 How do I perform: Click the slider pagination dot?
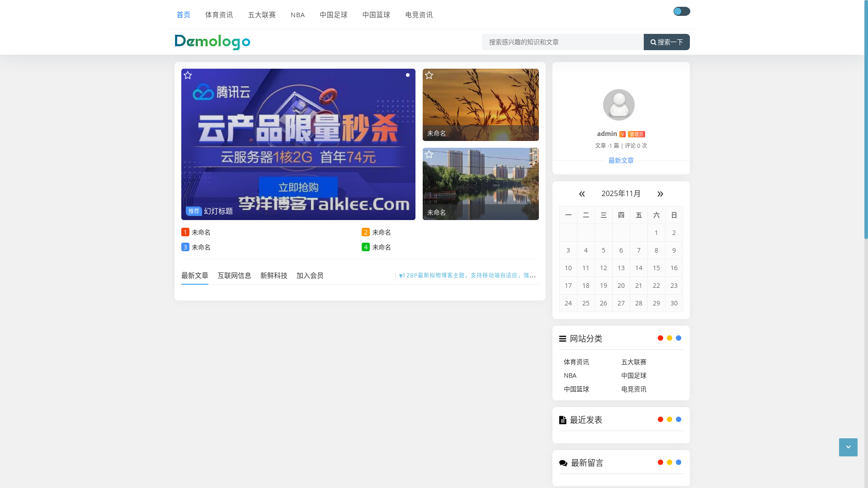click(x=408, y=75)
